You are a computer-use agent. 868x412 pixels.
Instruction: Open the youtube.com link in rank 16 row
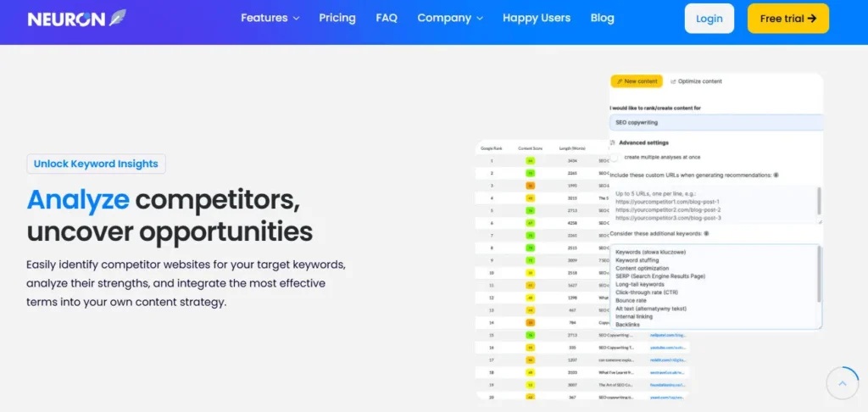click(x=668, y=348)
